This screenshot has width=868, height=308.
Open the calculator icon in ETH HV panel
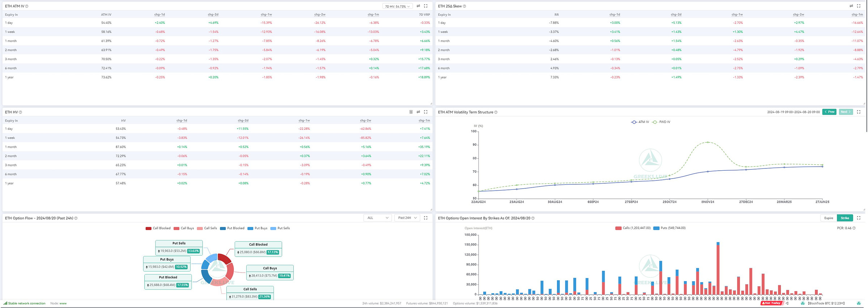click(411, 112)
